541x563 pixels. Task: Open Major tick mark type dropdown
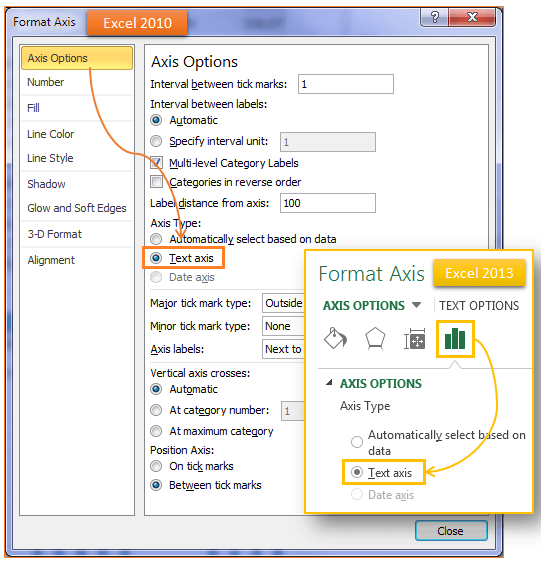click(284, 303)
